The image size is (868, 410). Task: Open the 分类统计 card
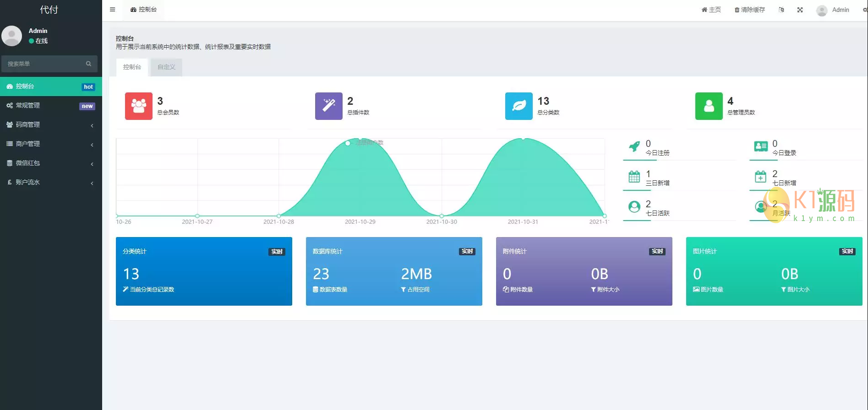pyautogui.click(x=204, y=271)
